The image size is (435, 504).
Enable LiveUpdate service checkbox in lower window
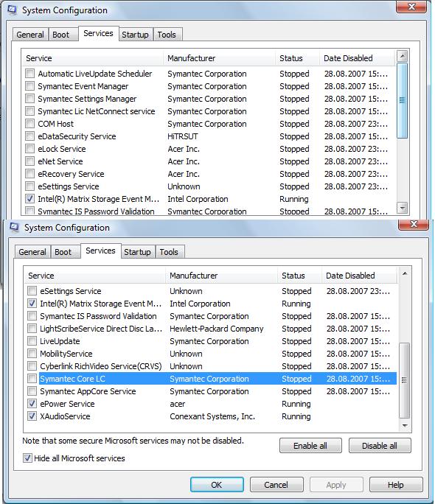click(32, 340)
